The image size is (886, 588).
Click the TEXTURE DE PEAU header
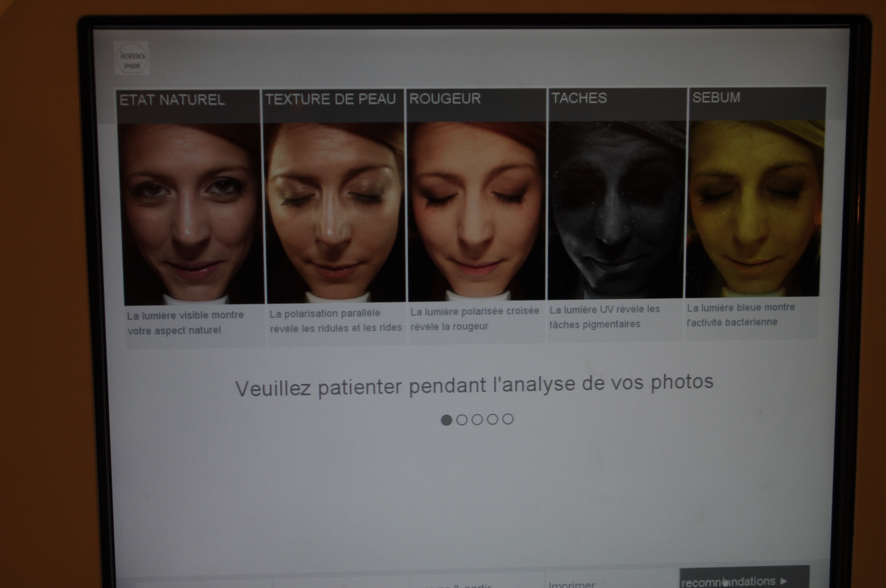click(x=330, y=99)
